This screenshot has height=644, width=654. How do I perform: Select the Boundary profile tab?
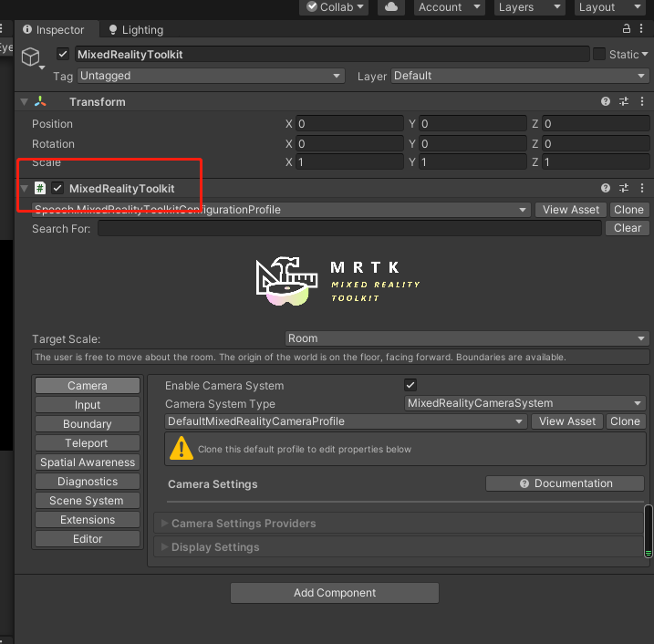click(88, 424)
